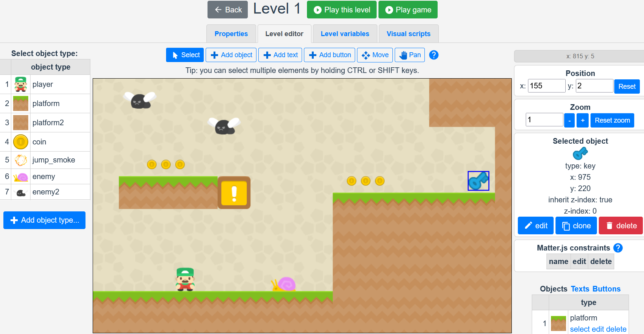Click Add object type button

click(x=44, y=220)
